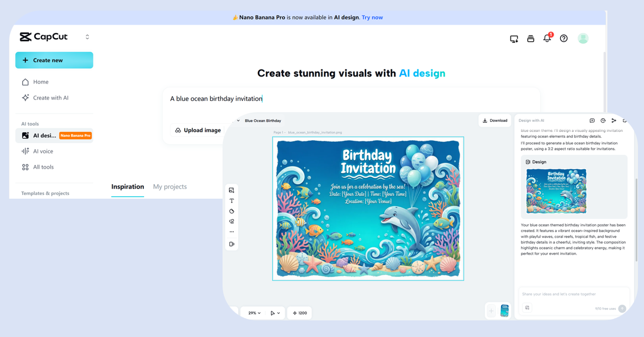Open the Try now link in the Nano Banana banner
The image size is (644, 337).
(372, 17)
